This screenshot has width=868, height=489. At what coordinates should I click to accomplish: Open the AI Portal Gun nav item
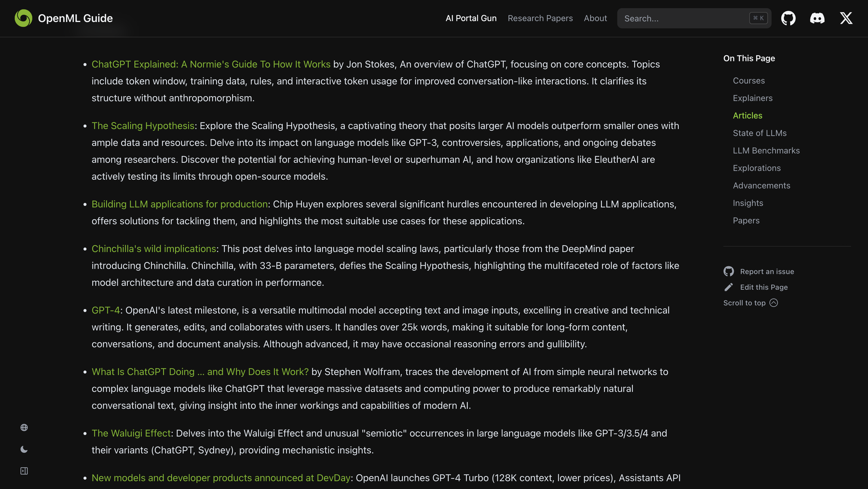click(471, 18)
